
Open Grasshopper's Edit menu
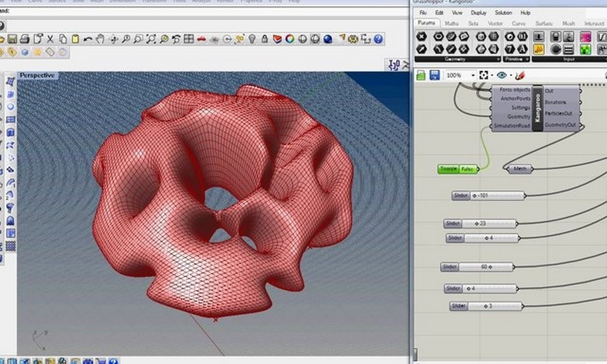(439, 13)
